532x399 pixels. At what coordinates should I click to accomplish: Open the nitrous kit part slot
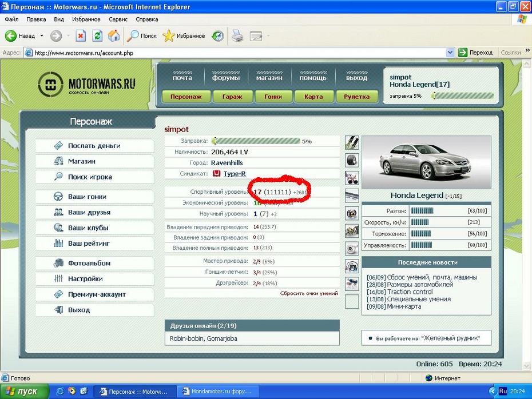point(352,284)
